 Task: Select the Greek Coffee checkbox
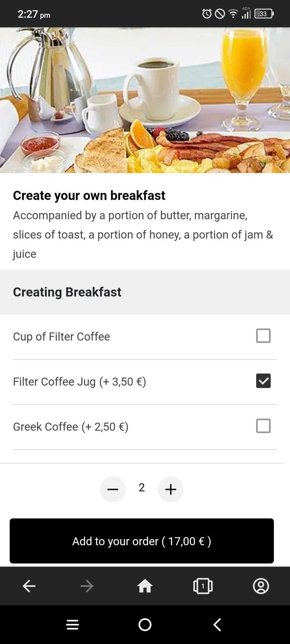click(x=263, y=426)
